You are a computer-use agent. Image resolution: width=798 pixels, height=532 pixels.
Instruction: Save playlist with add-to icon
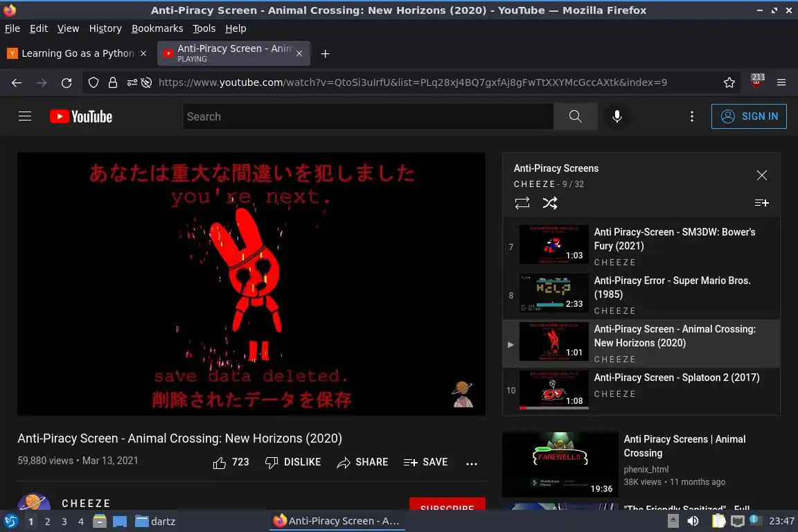(x=761, y=203)
